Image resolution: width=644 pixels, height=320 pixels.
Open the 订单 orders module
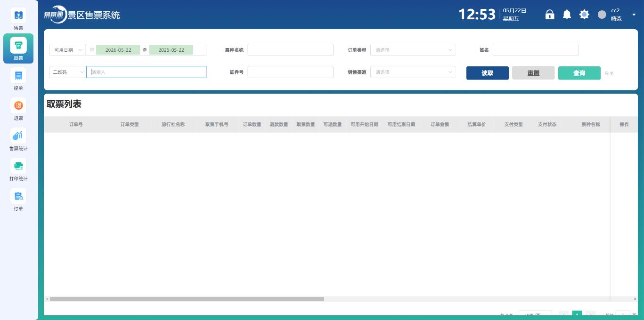pos(18,199)
